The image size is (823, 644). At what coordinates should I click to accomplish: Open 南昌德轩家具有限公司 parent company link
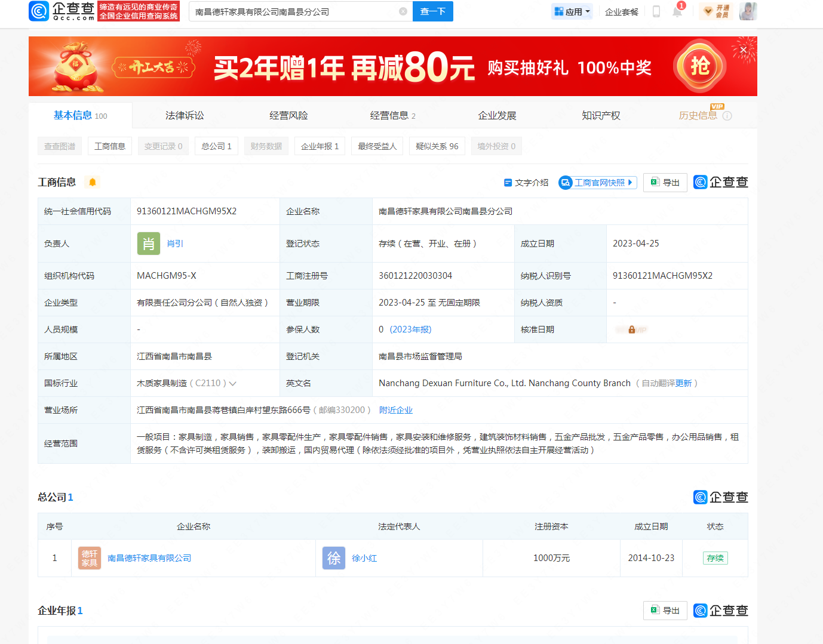(149, 558)
